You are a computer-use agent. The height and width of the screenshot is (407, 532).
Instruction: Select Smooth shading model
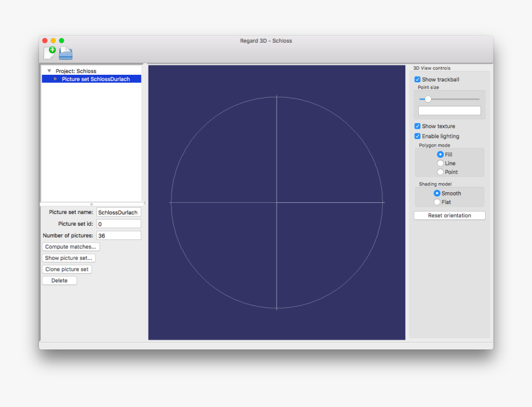(x=437, y=194)
